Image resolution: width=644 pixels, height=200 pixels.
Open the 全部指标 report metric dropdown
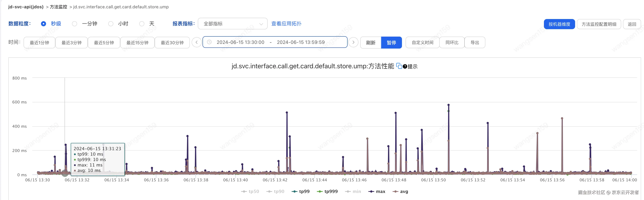point(232,24)
